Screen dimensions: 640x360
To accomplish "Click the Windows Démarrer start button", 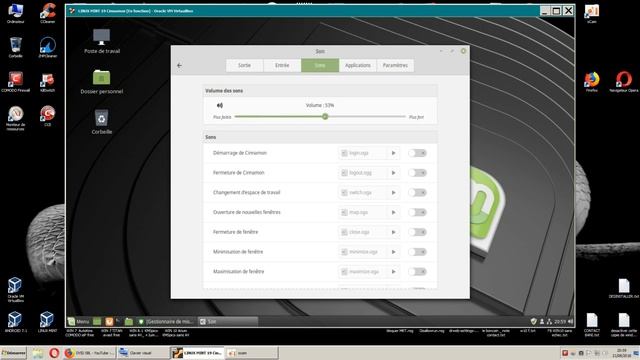I will click(14, 353).
